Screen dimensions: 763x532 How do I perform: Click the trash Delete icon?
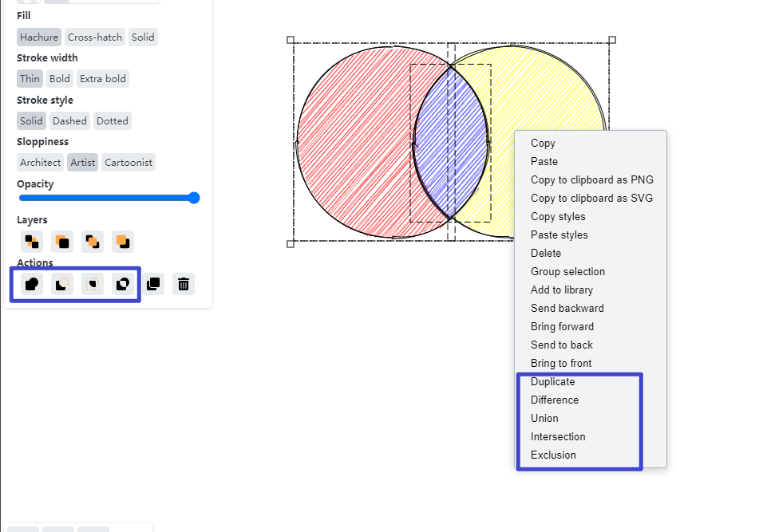[x=183, y=284]
